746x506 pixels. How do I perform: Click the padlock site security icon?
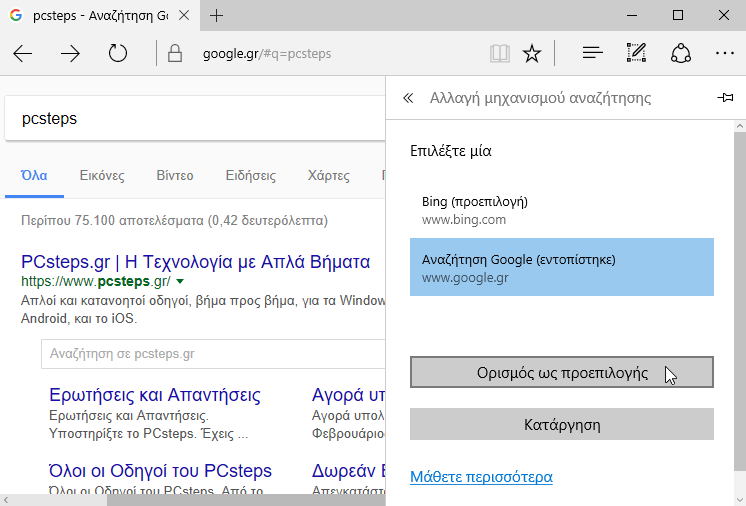click(x=175, y=53)
